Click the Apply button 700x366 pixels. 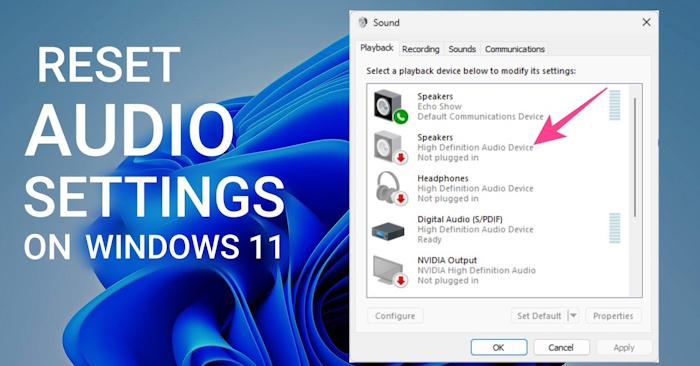(x=624, y=347)
